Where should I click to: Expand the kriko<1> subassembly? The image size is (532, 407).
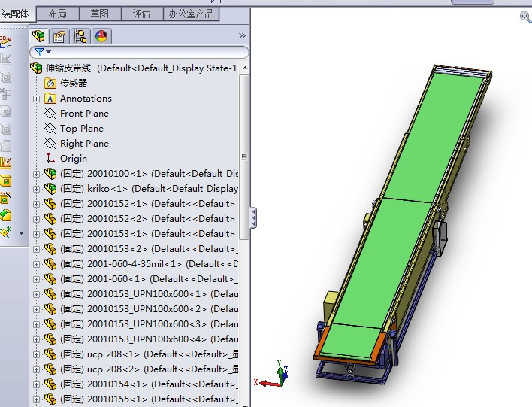tap(36, 189)
